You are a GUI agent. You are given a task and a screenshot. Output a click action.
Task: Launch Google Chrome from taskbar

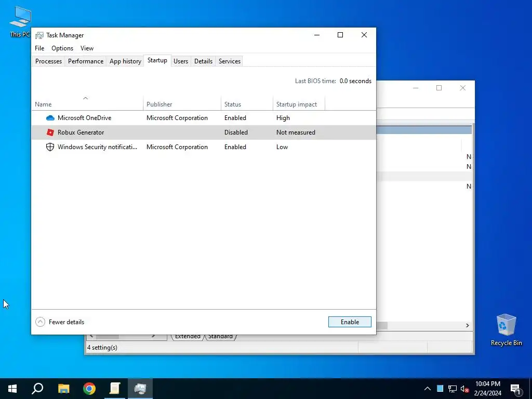[x=89, y=389]
